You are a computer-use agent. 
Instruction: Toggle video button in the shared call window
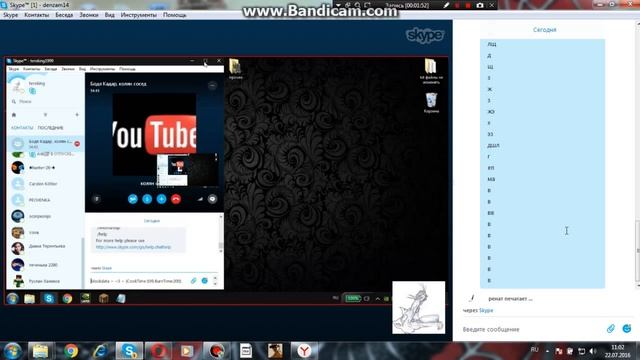(133, 199)
